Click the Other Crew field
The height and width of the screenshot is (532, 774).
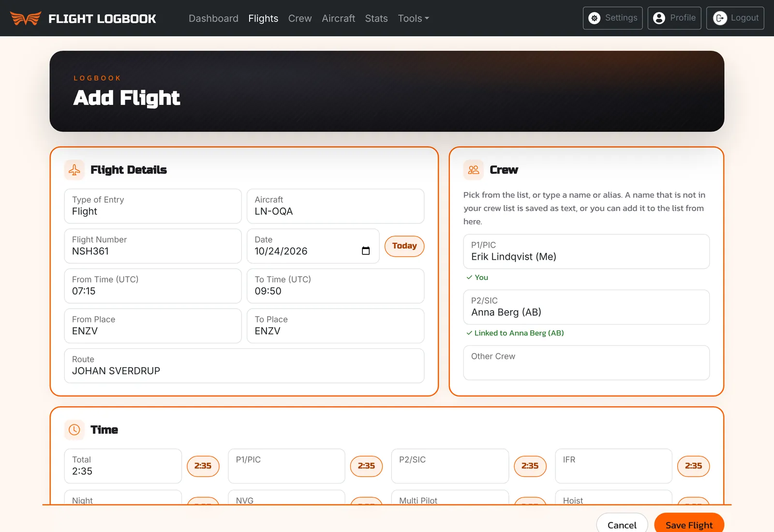(586, 363)
